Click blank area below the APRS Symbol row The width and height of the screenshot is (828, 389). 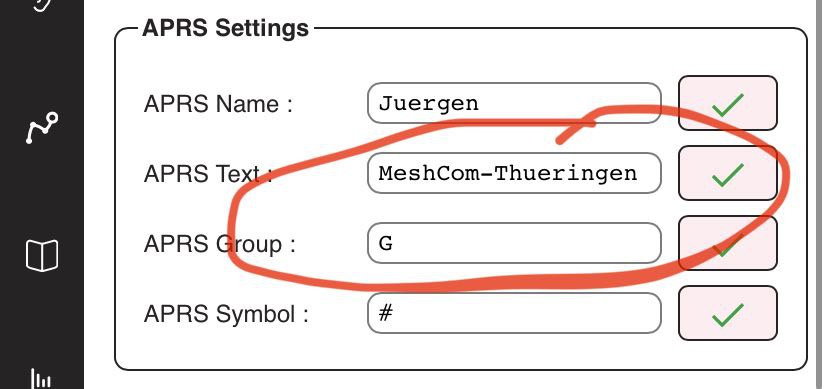tap(459, 354)
